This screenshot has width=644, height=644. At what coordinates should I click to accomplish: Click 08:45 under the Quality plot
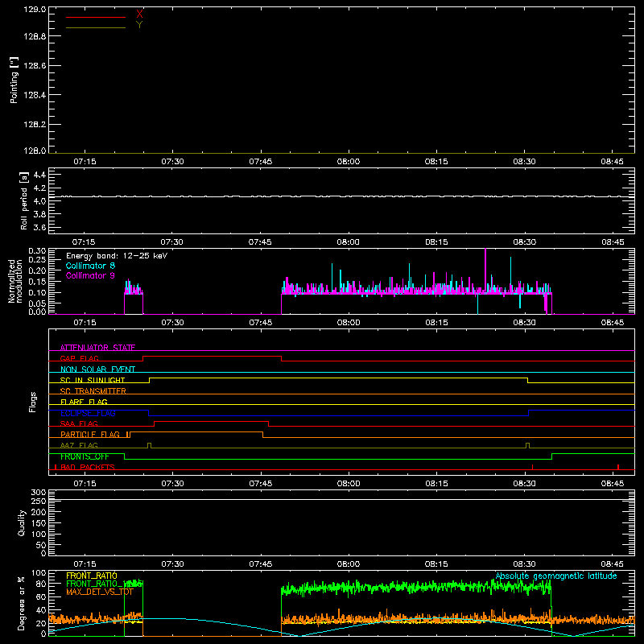[x=612, y=564]
